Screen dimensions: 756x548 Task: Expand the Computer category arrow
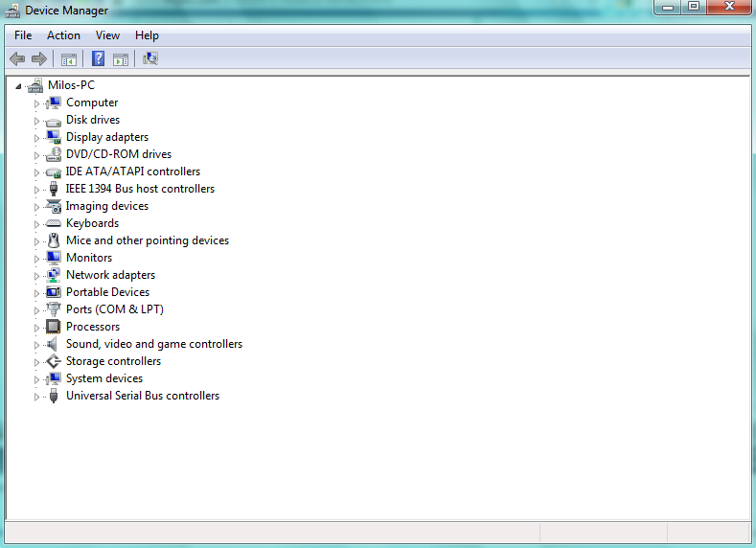(36, 103)
